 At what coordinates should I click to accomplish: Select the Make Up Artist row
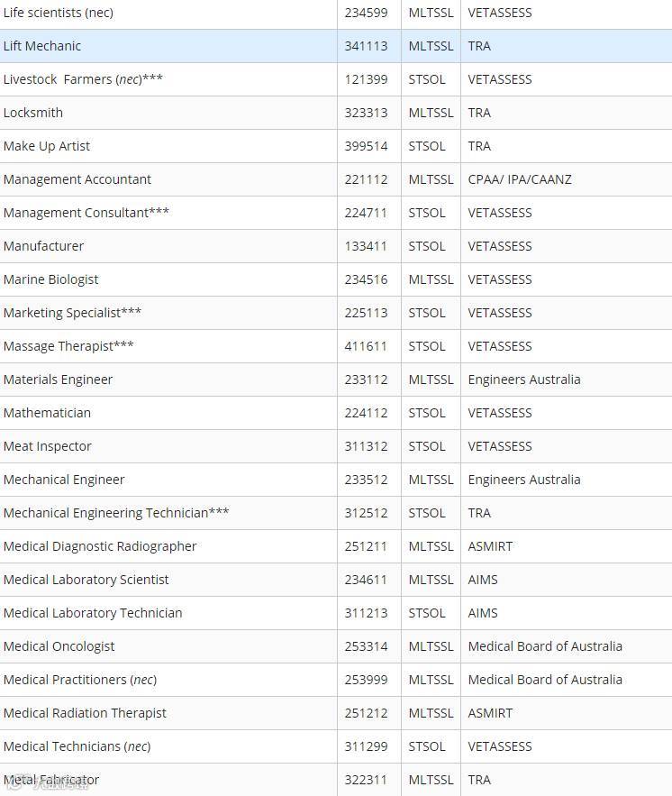tap(336, 146)
